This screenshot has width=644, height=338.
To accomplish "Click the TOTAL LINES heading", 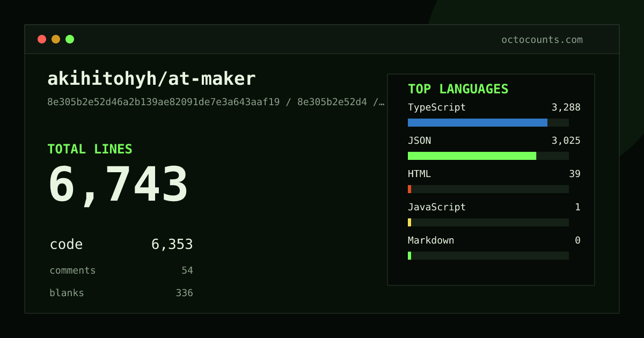I will tap(90, 149).
